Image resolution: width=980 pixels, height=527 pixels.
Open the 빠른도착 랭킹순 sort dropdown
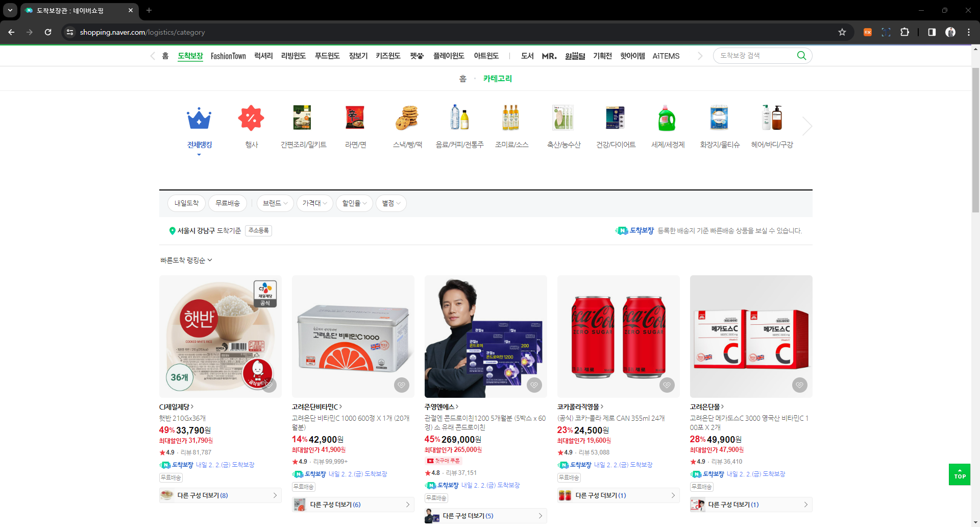tap(186, 260)
